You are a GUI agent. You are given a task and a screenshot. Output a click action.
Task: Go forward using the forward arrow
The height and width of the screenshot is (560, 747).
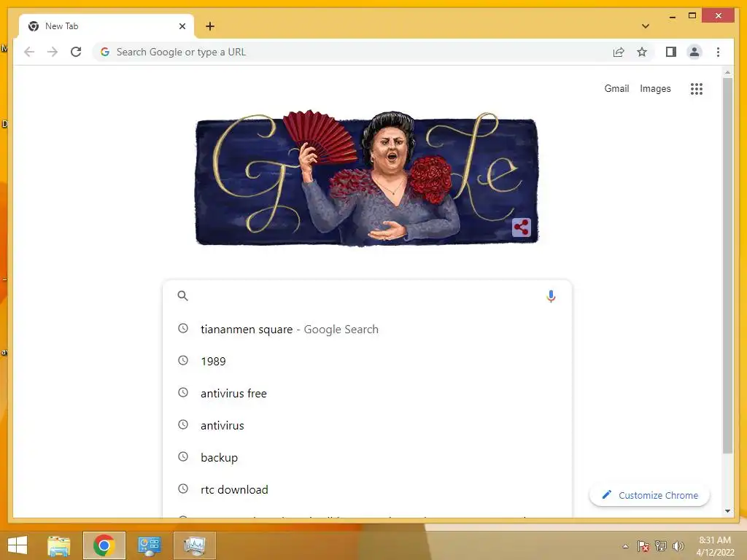pyautogui.click(x=53, y=52)
